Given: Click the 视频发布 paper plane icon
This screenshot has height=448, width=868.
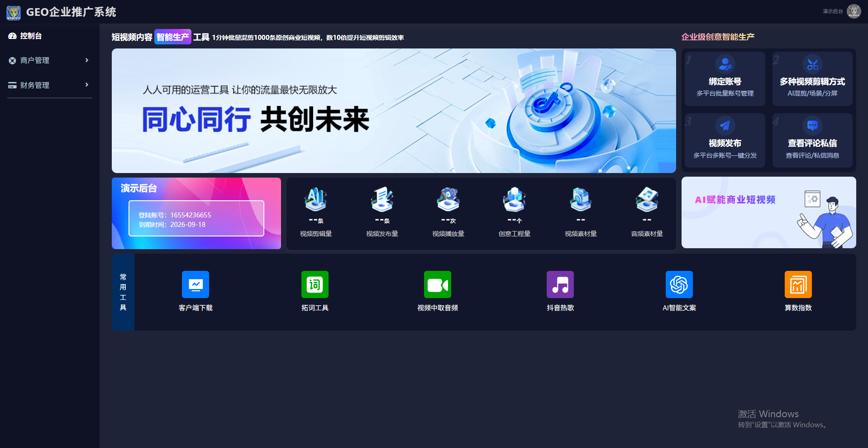Looking at the screenshot, I should 725,125.
